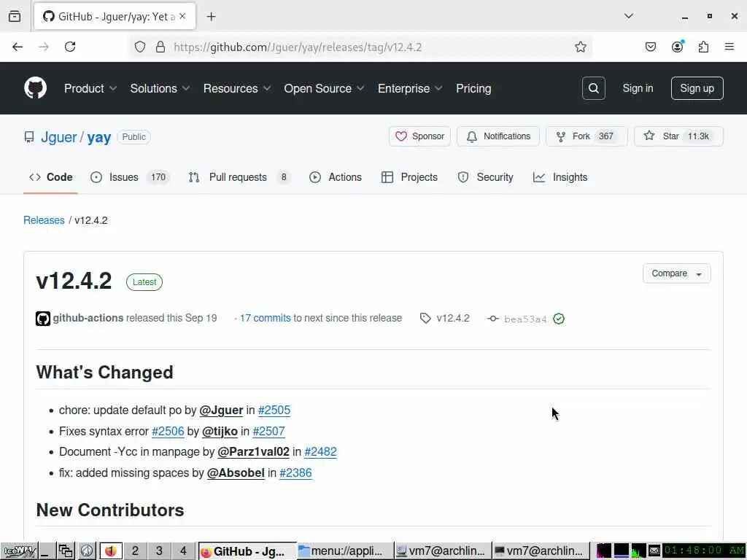
Task: Open pull request #2386
Action: coord(295,472)
